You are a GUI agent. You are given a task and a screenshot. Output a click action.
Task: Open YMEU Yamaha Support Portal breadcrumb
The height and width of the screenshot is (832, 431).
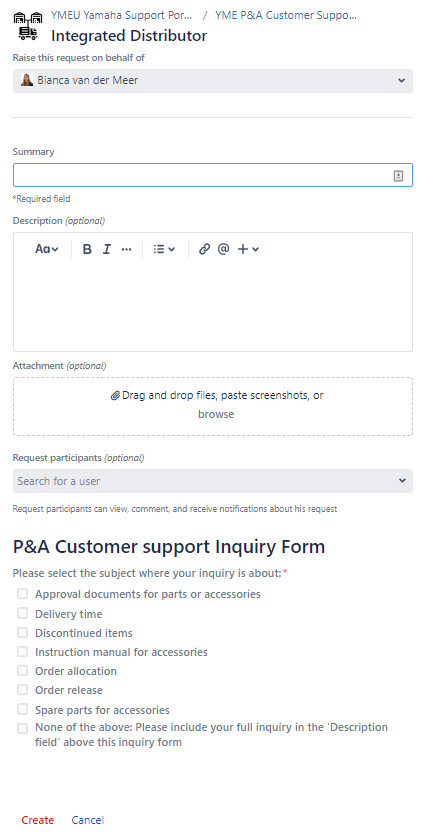click(x=122, y=15)
